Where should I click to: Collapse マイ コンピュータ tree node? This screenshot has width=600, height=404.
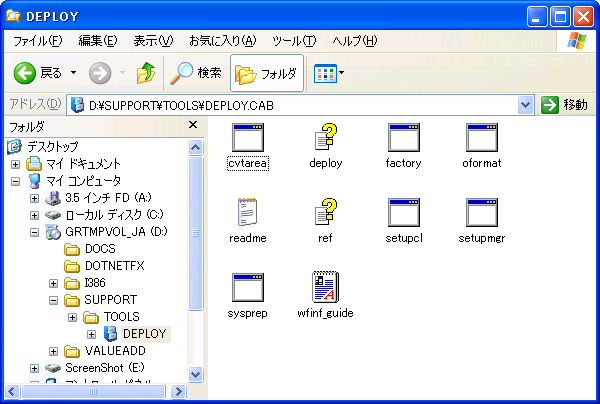[15, 181]
